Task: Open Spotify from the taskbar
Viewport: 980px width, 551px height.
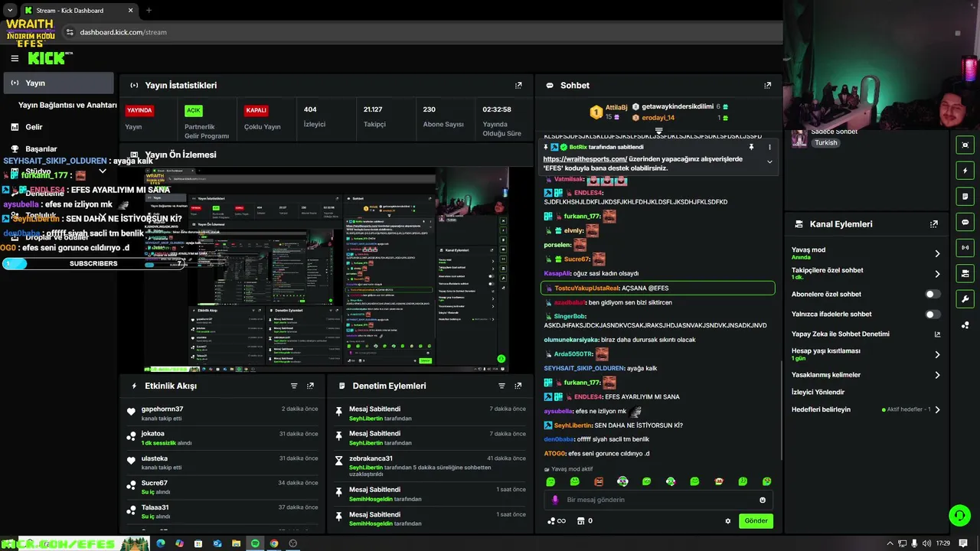Action: pos(255,543)
